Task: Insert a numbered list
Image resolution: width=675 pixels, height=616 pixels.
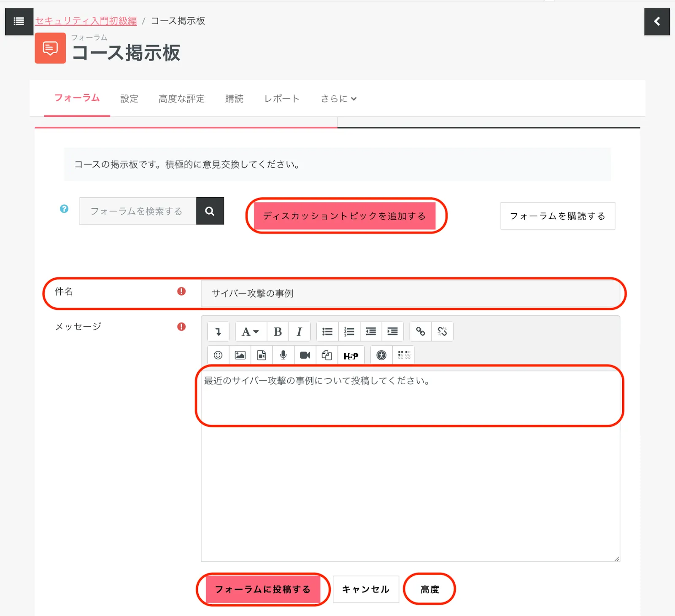Action: click(x=349, y=332)
